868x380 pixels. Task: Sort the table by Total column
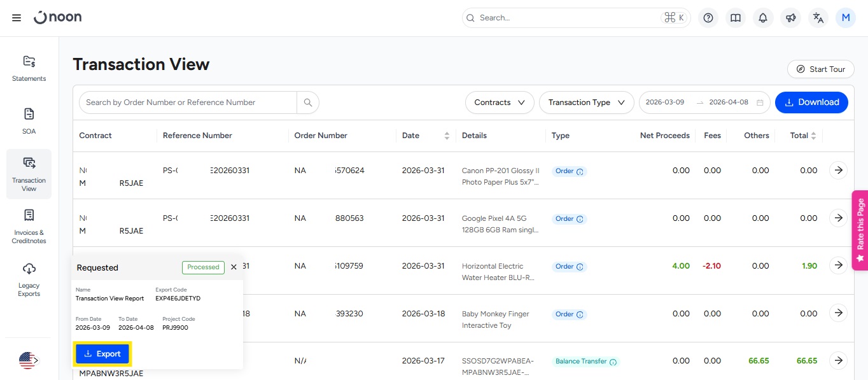tap(813, 136)
